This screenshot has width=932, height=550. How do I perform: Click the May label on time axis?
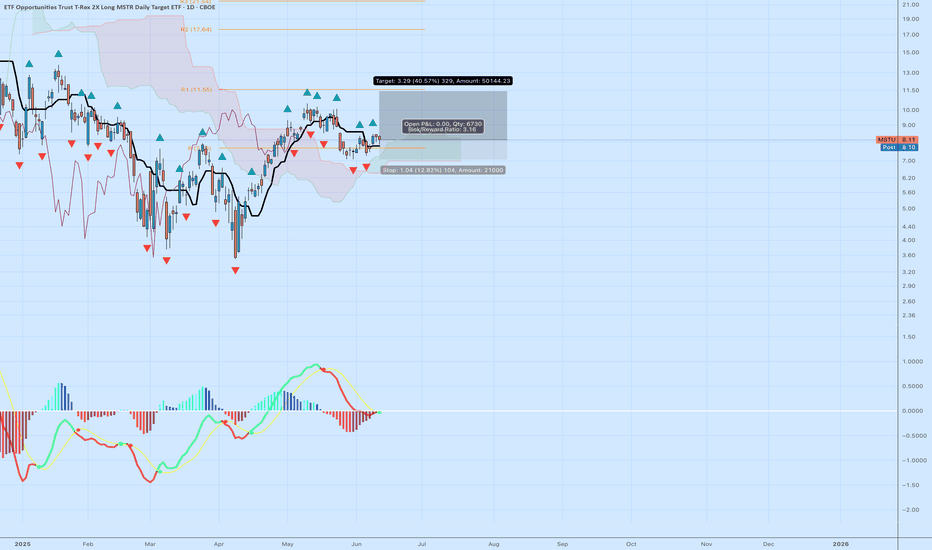coord(288,544)
